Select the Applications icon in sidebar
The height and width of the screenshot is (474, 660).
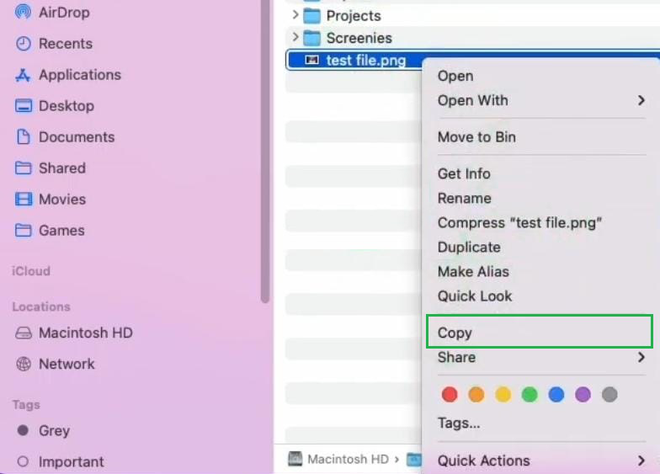(x=23, y=75)
